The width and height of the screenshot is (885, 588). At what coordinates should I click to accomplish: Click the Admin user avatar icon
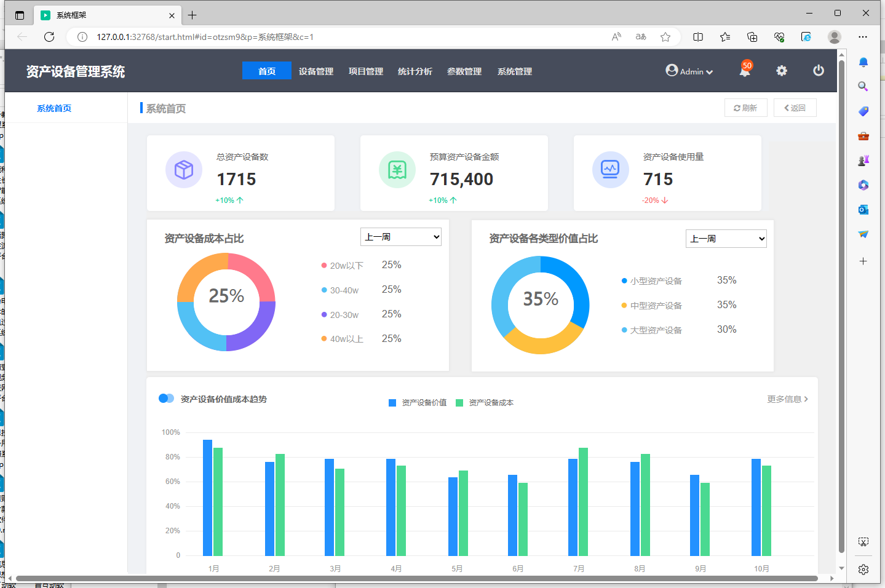pyautogui.click(x=672, y=70)
